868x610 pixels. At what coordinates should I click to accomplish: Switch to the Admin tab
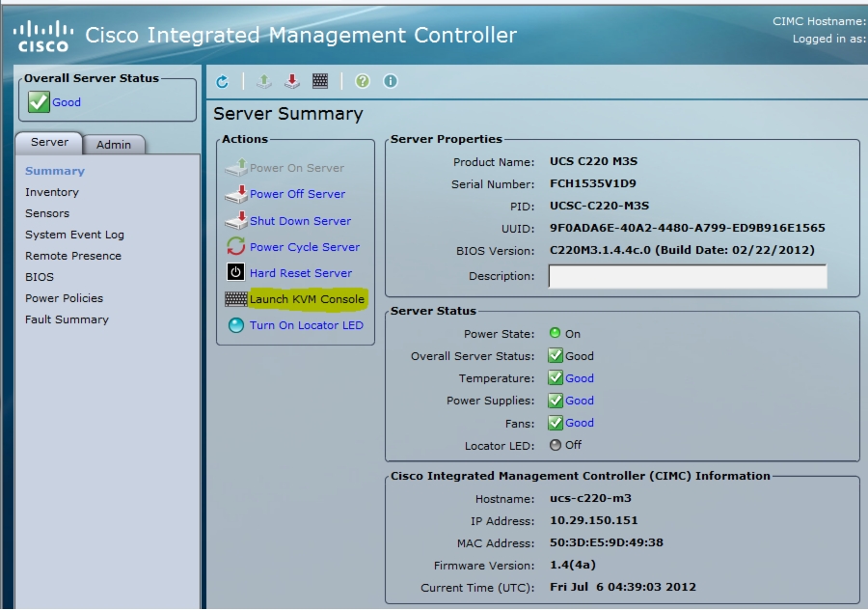[x=114, y=145]
